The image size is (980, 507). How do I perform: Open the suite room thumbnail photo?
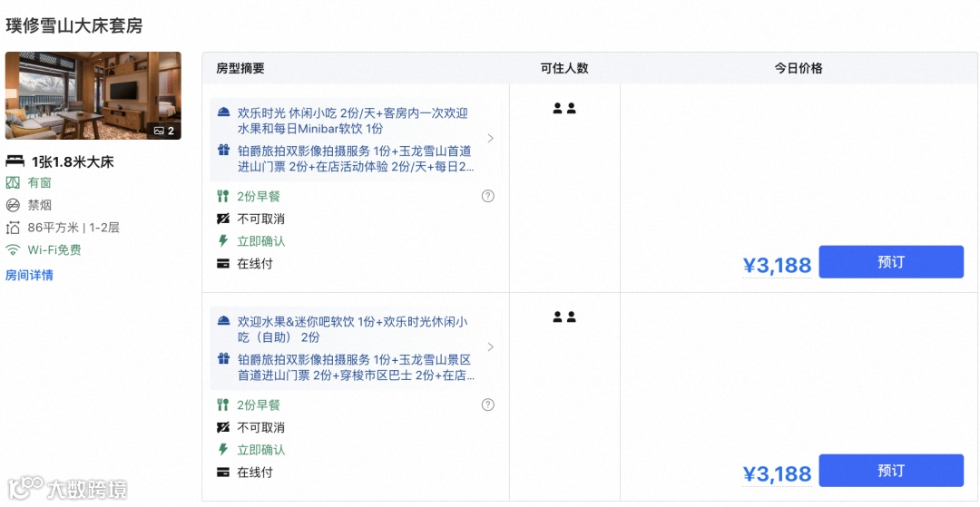point(93,95)
